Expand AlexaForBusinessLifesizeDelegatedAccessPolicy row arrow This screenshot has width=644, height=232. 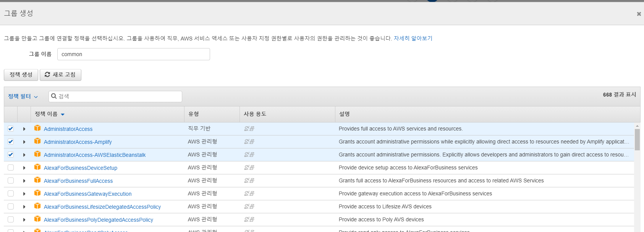[24, 207]
